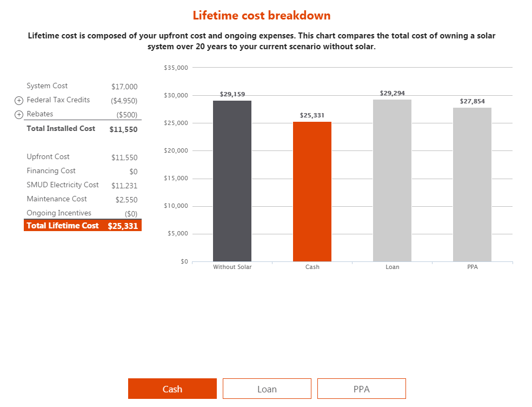Click the Total Lifetime Cost highlighted row
This screenshot has height=407, width=532.
(x=82, y=226)
